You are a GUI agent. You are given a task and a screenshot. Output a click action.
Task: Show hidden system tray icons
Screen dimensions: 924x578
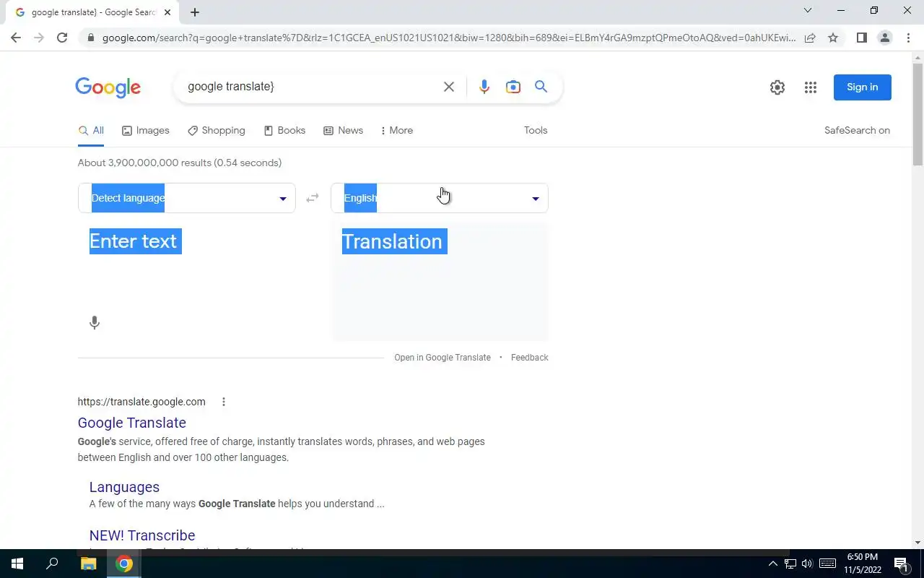(772, 564)
